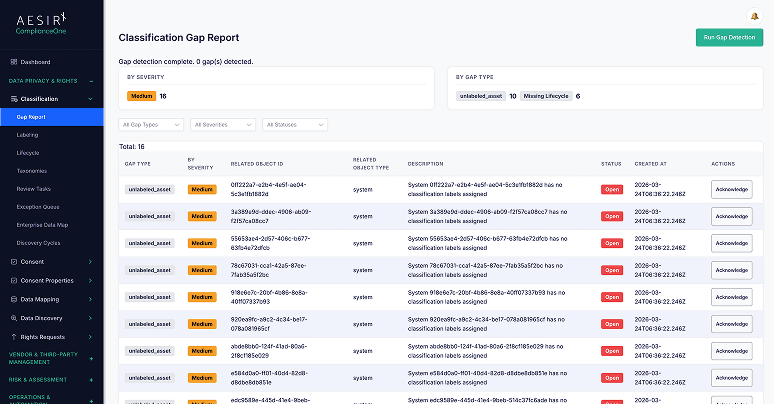774x404 pixels.
Task: Expand the Consent Properties chevron
Action: (x=90, y=281)
